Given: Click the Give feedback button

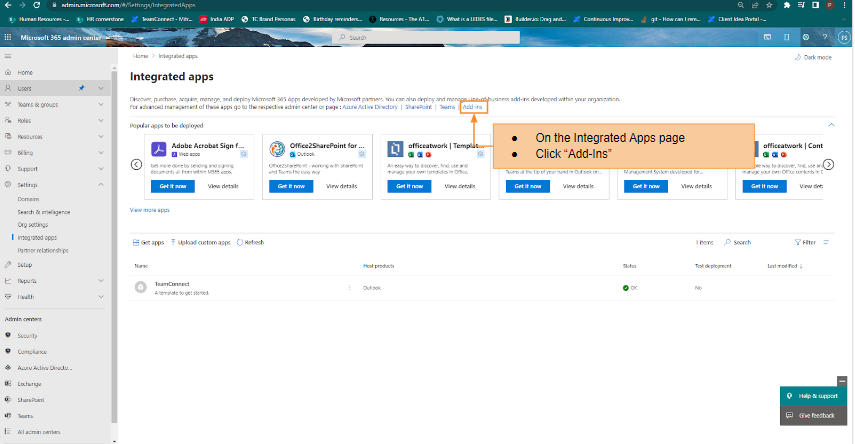Looking at the screenshot, I should click(x=813, y=416).
